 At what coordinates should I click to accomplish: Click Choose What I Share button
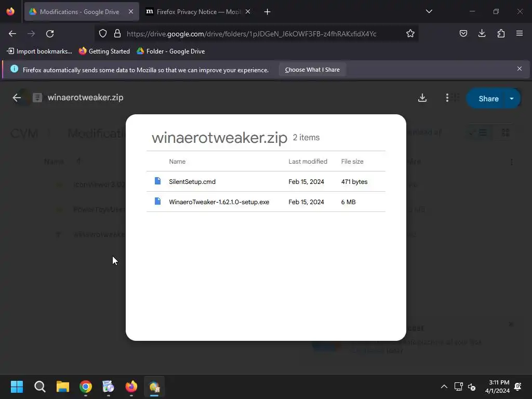coord(312,70)
